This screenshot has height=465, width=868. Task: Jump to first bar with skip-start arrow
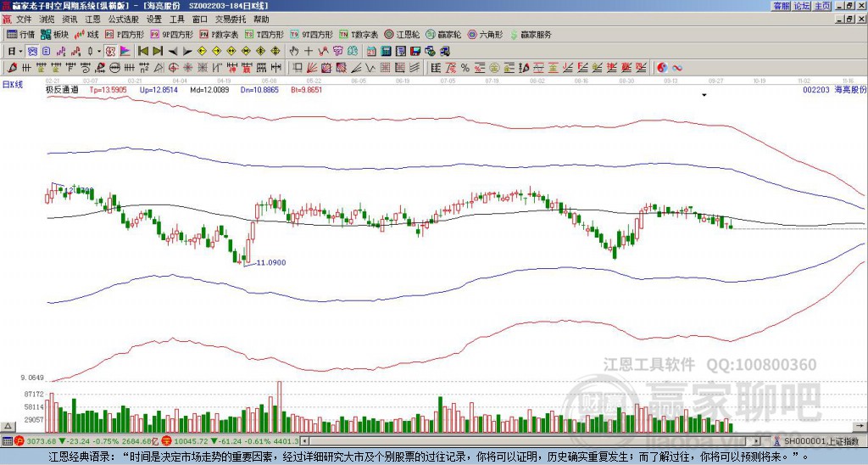142,51
